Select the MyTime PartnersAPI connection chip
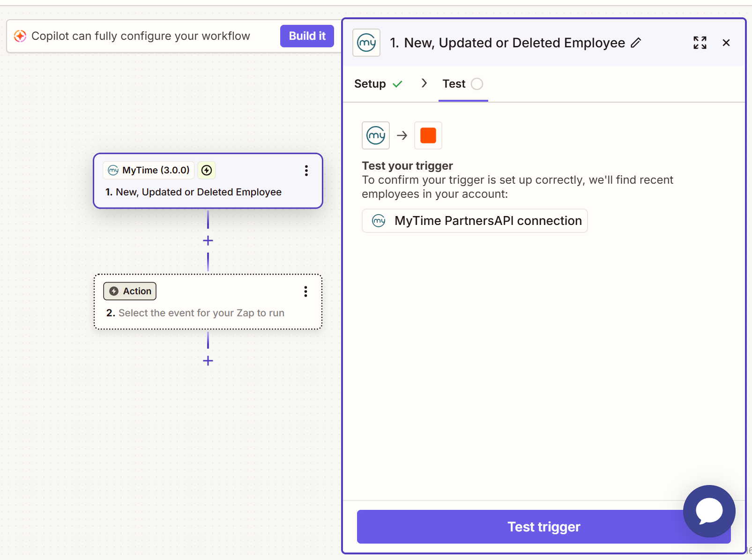752x560 pixels. (475, 221)
